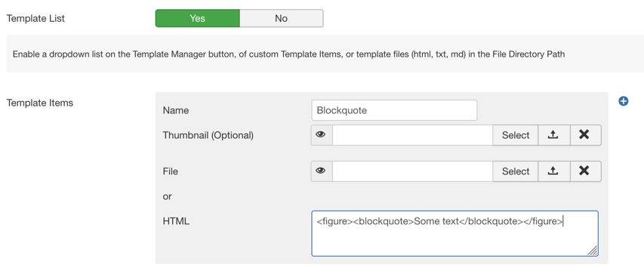Click into the File path input
This screenshot has width=644, height=274.
click(413, 171)
